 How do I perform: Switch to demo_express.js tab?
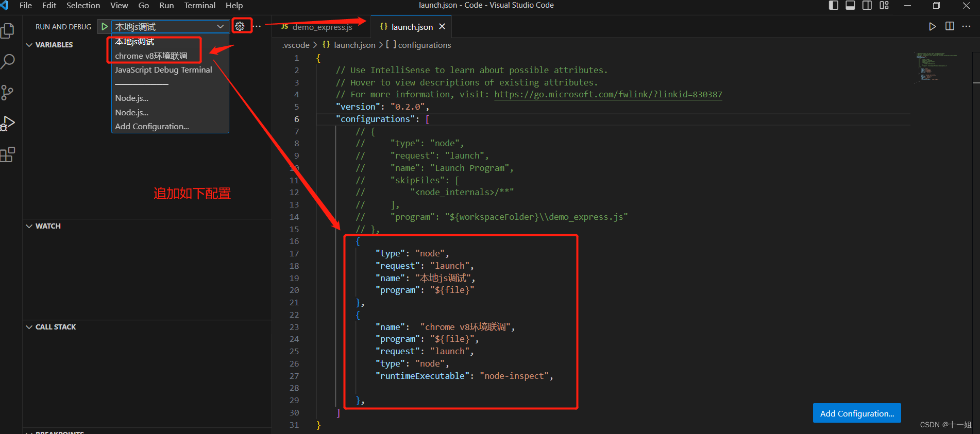click(321, 27)
